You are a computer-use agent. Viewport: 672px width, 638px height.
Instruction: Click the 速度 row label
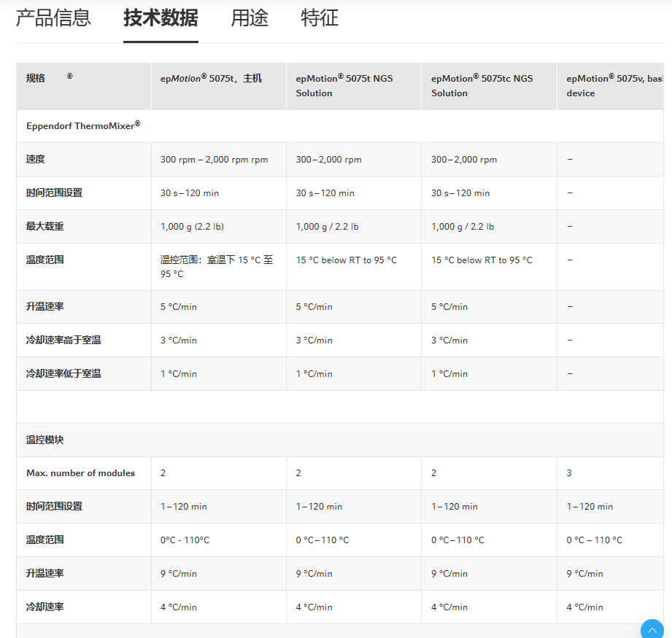36,159
